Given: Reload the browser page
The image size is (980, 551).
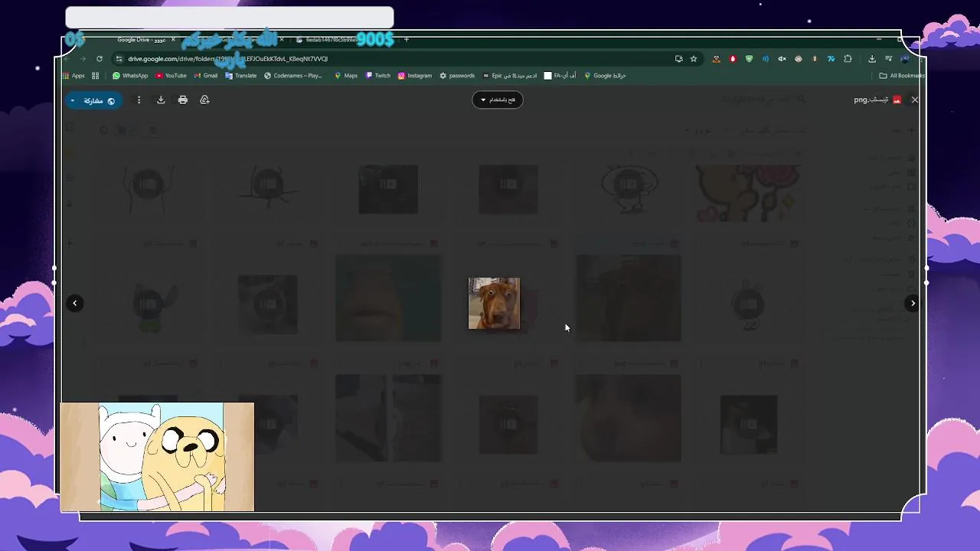Looking at the screenshot, I should pyautogui.click(x=100, y=59).
